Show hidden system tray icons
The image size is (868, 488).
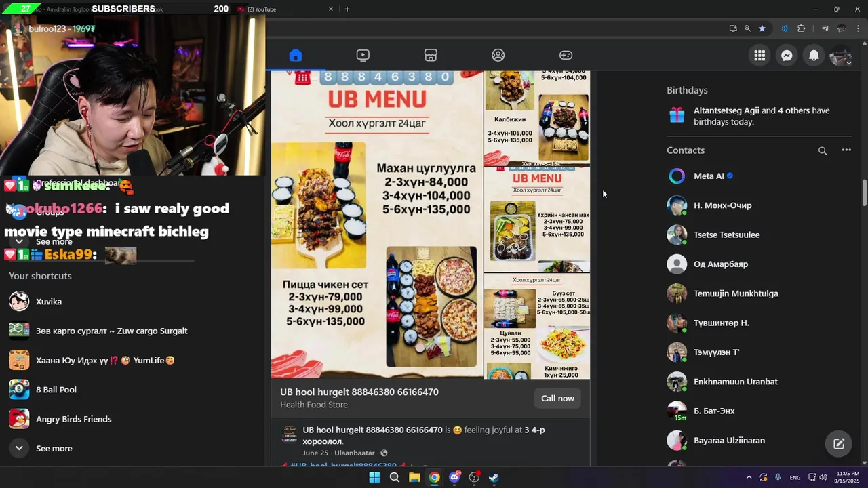(x=749, y=477)
